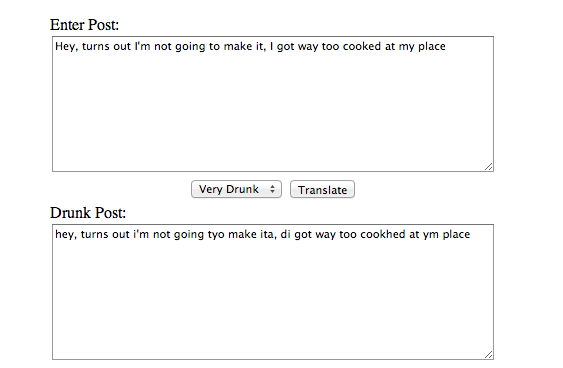The image size is (563, 368).
Task: Click the Enter Post box resize handle
Action: [489, 167]
